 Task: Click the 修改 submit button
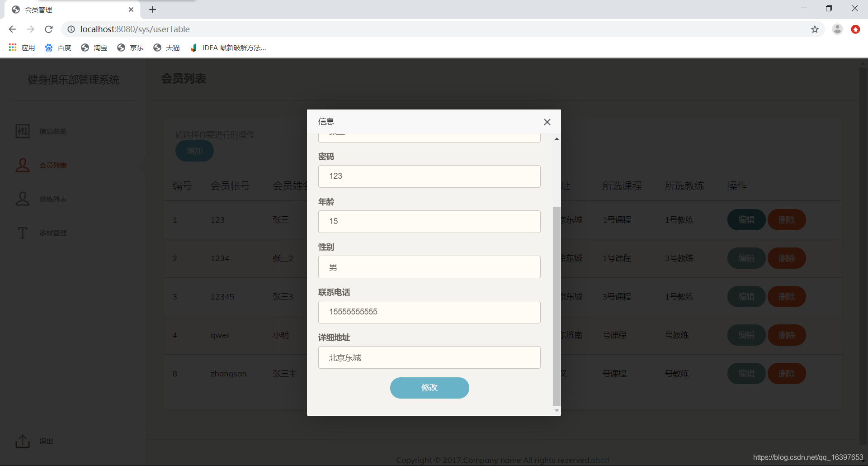429,388
